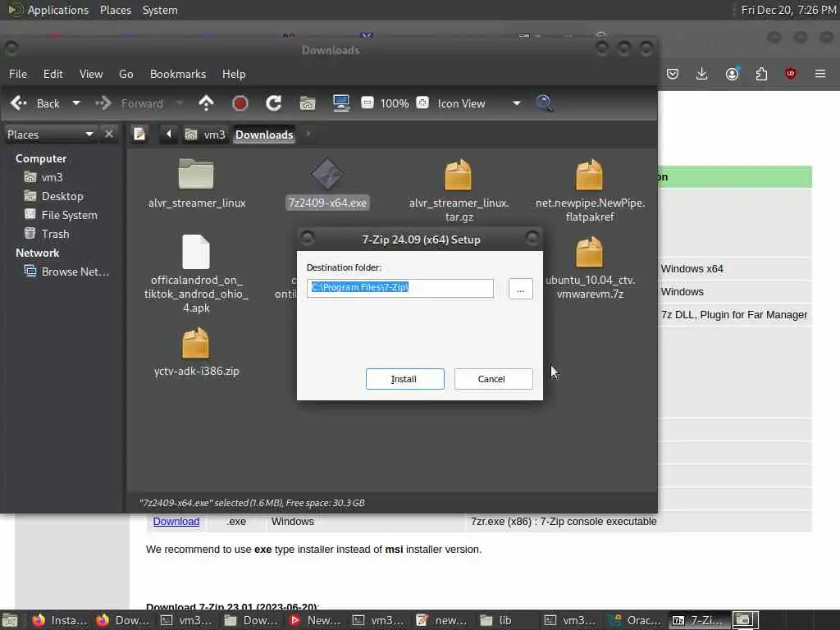Toggle the text location edit icon

tap(139, 134)
